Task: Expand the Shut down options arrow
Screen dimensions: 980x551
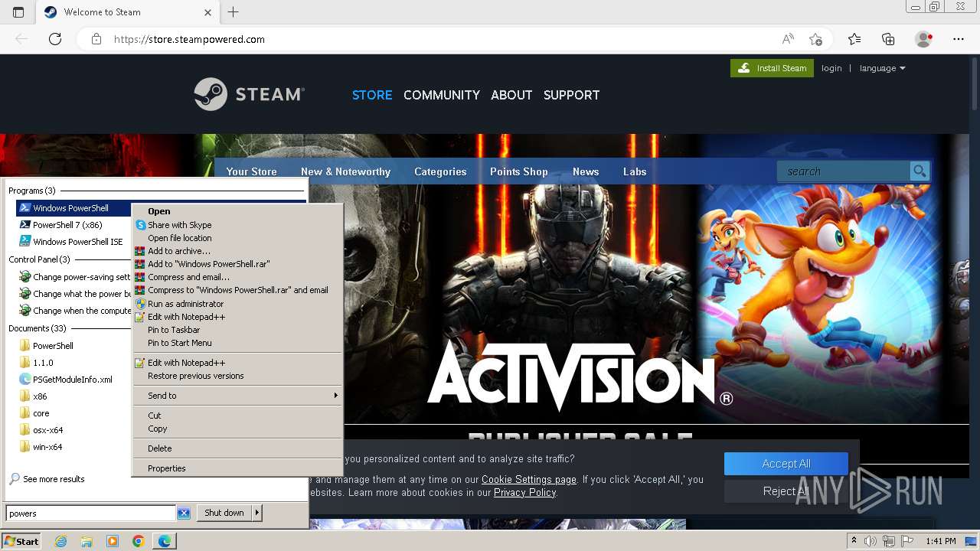Action: (x=257, y=513)
